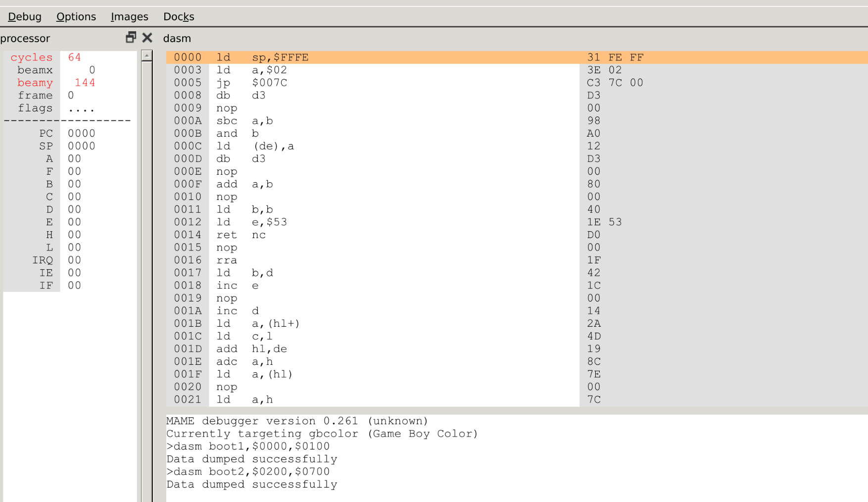
Task: Click 'Currently targeting gbcolor' console line
Action: point(322,434)
